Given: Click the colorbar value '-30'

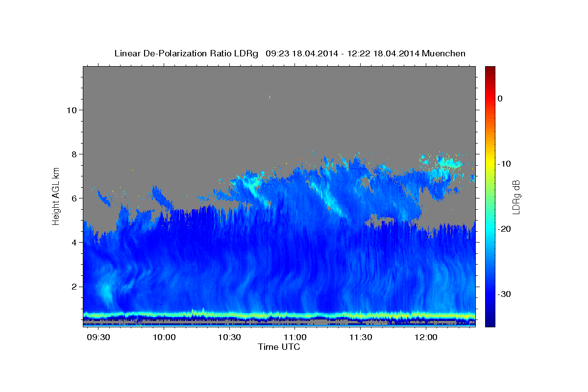Looking at the screenshot, I should tap(504, 294).
